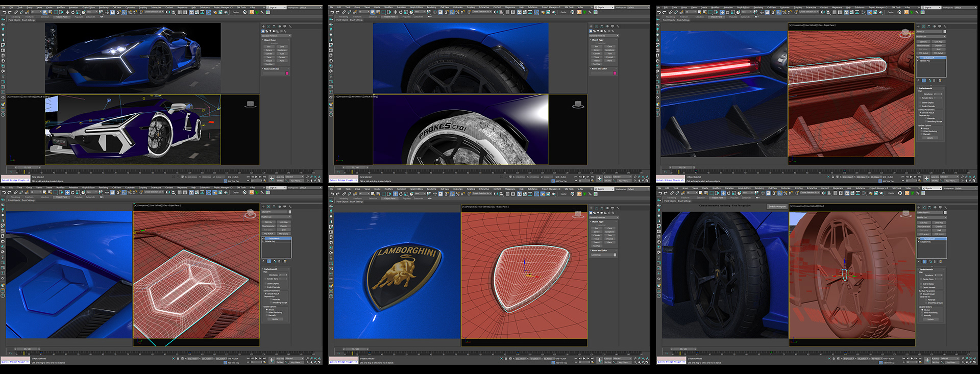Click Lambo logo name field in badge window
The width and height of the screenshot is (980, 374).
tap(601, 255)
